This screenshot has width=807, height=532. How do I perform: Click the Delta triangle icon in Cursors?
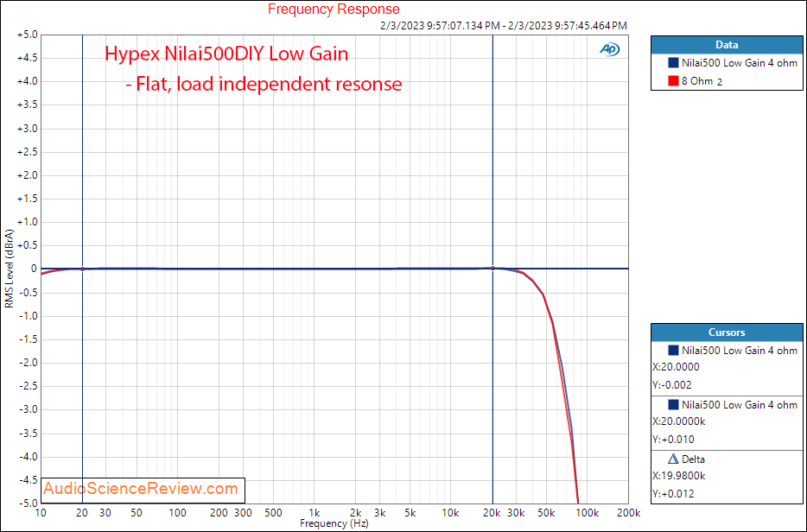pos(673,459)
